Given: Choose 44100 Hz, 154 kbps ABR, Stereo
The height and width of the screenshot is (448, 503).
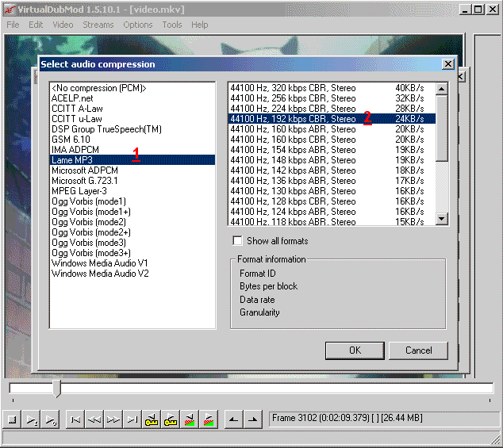Looking at the screenshot, I should coord(332,149).
